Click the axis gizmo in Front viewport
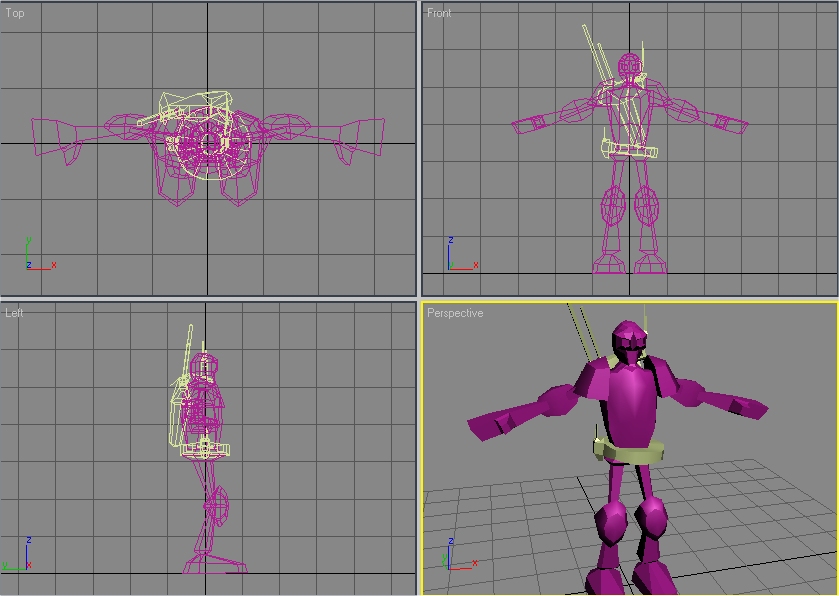 point(462,254)
